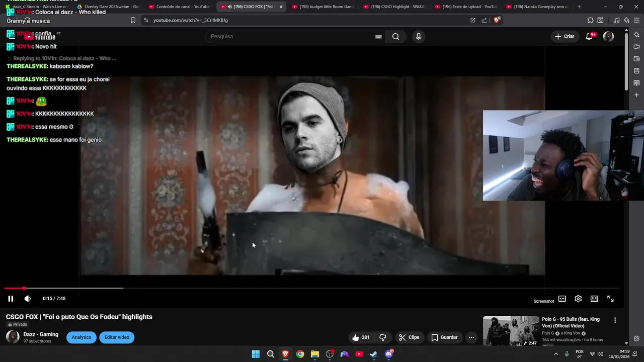This screenshot has width=644, height=362.
Task: Dislike the video with thumbs down
Action: [x=382, y=337]
